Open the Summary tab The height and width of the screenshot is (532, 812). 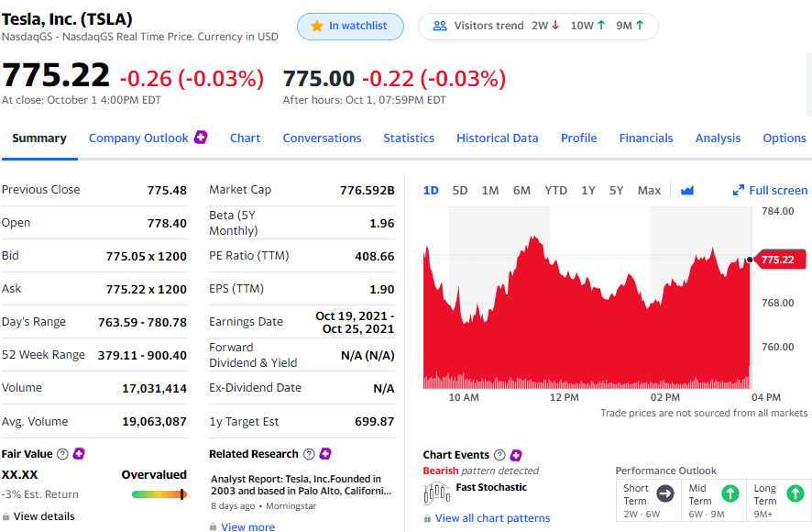[x=39, y=138]
